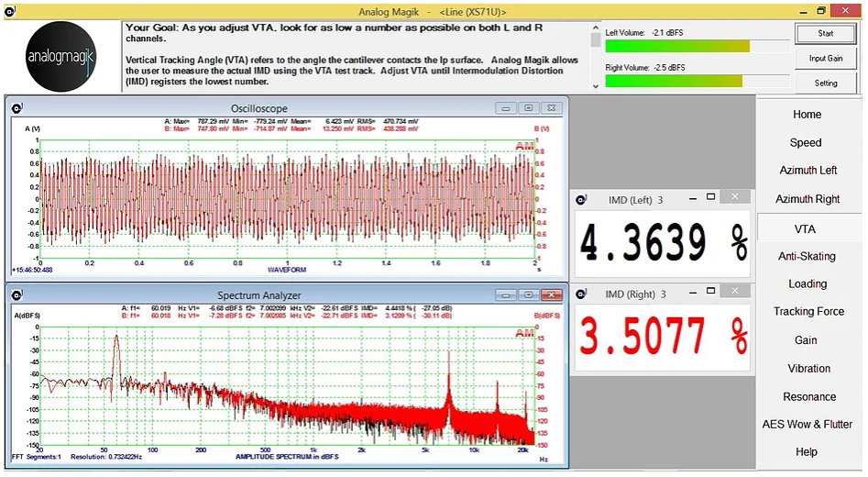The image size is (868, 477).
Task: Click the Spectrum Analyzer window's title bar icon
Action: [16, 295]
